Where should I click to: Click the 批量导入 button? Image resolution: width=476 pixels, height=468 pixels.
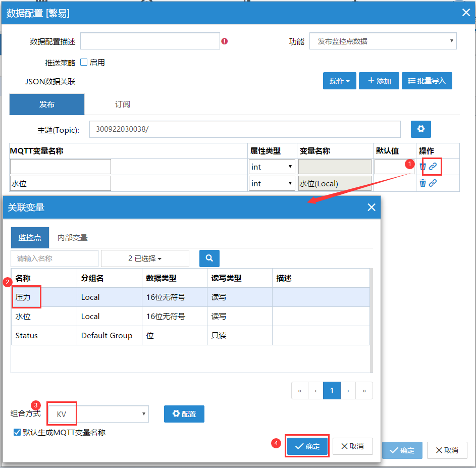click(427, 81)
